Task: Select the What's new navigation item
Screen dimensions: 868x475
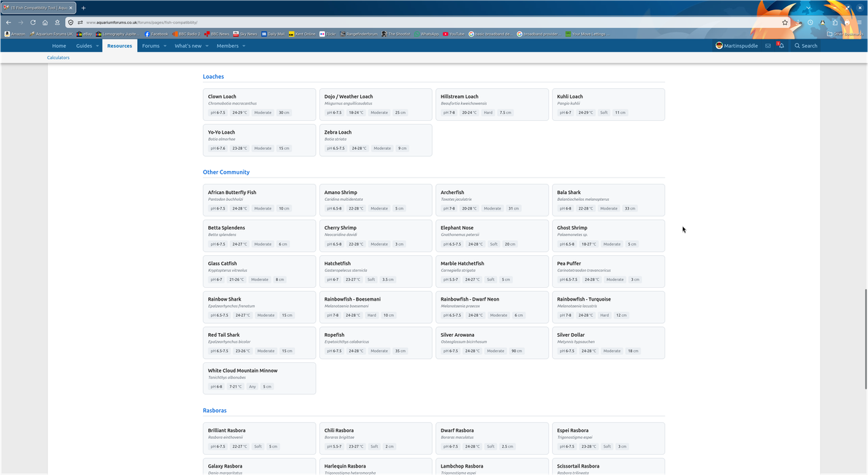Action: [x=188, y=45]
